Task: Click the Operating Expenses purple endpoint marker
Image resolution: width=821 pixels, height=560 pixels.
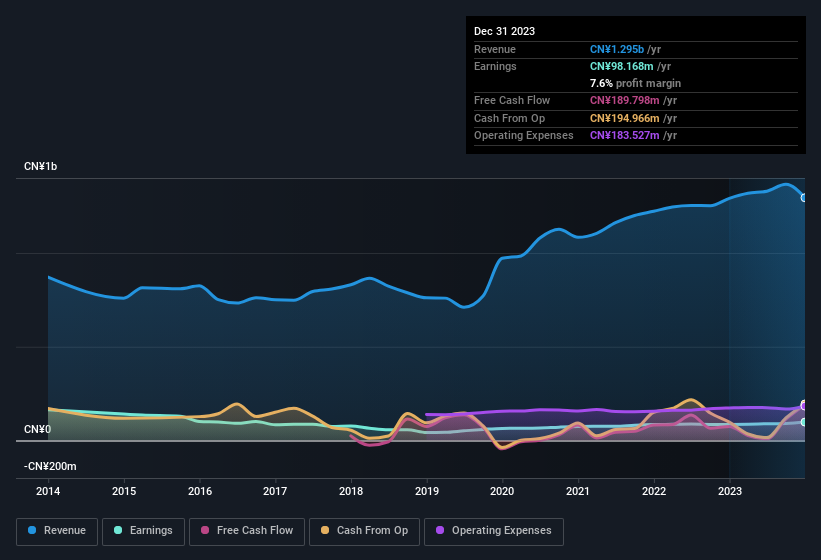Action: pyautogui.click(x=804, y=406)
